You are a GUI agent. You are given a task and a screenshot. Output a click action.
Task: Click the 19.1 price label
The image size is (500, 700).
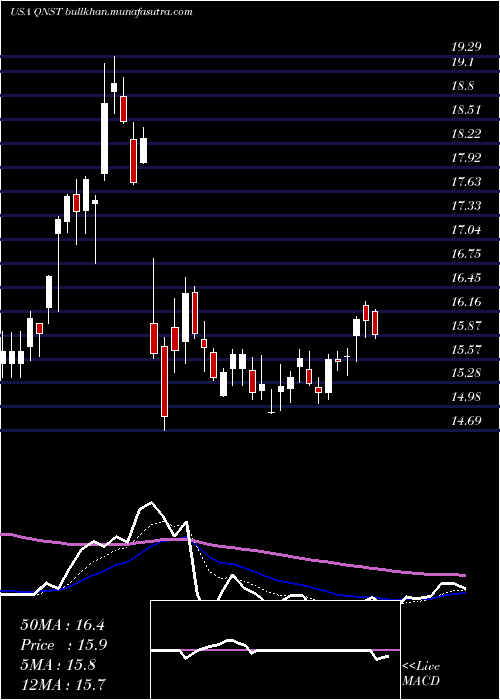click(462, 62)
